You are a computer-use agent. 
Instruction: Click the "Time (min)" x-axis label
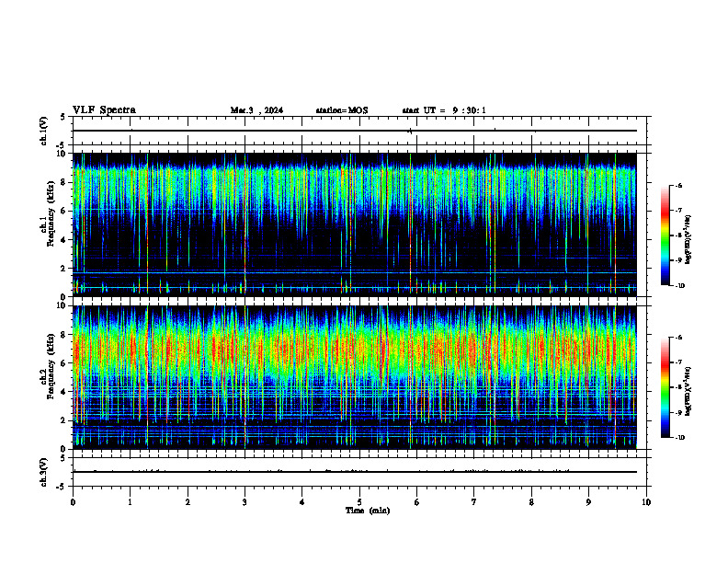[x=368, y=511]
